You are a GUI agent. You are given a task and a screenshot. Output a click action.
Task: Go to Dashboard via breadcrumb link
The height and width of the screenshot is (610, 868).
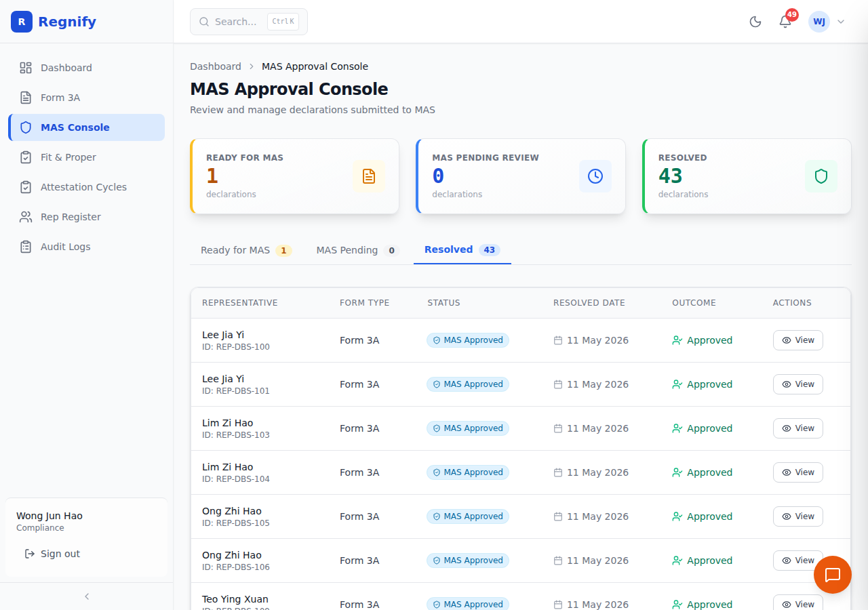(216, 66)
